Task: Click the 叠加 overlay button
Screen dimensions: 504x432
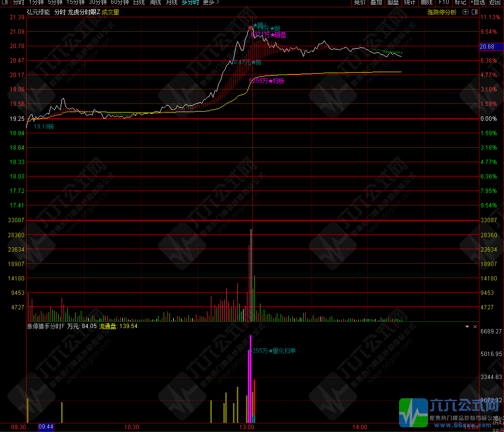Action: 376,2
